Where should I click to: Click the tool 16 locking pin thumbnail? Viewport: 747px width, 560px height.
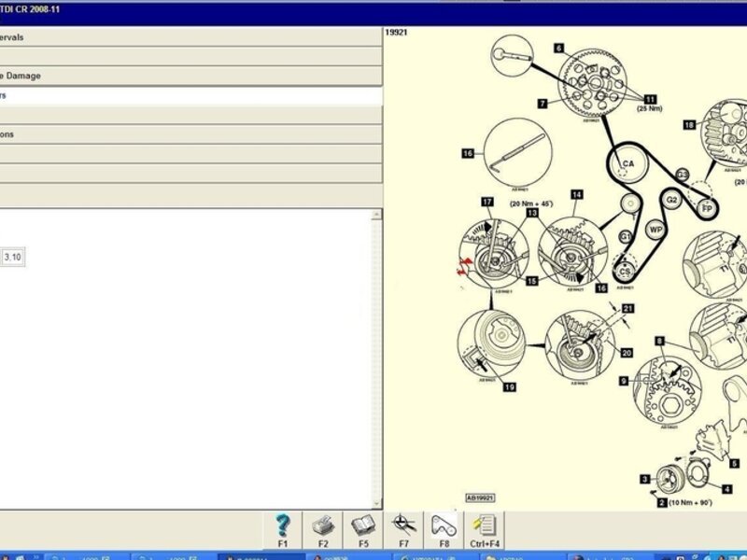[516, 152]
